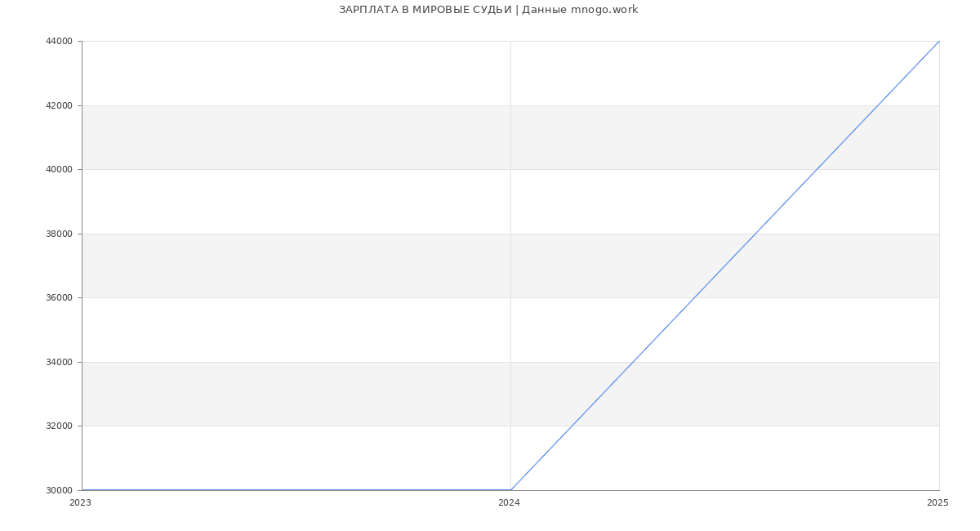This screenshot has width=980, height=531.
Task: Click the rising blue line midpoint
Action: pyautogui.click(x=725, y=265)
